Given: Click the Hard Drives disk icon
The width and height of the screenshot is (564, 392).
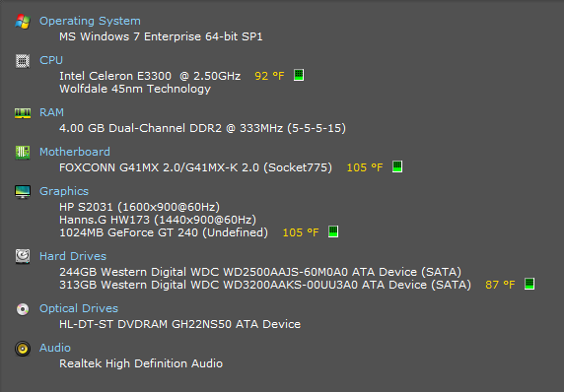Looking at the screenshot, I should (23, 256).
